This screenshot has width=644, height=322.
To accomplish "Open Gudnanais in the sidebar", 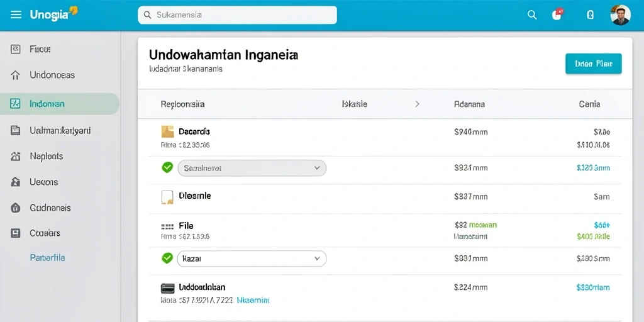I will (50, 208).
